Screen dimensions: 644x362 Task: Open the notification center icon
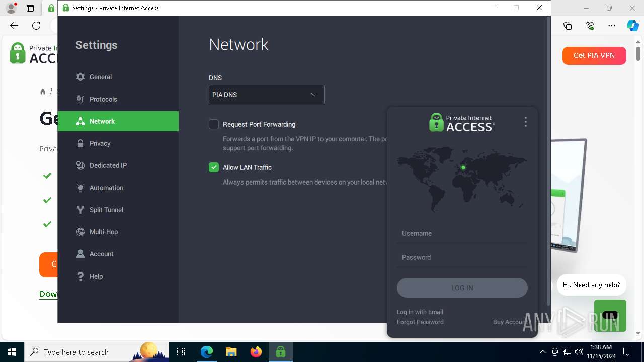click(x=627, y=352)
